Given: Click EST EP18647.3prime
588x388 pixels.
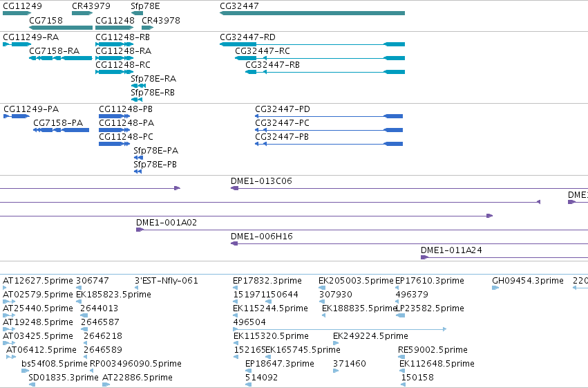Looking at the screenshot, I should (x=248, y=371).
